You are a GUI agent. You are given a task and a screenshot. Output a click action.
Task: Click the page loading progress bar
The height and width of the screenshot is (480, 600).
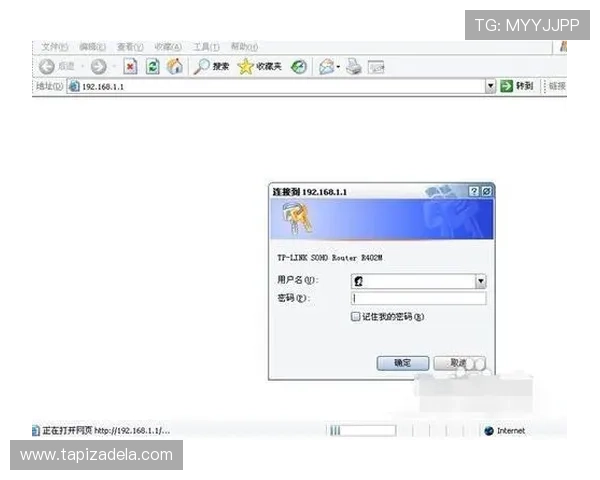coord(361,431)
